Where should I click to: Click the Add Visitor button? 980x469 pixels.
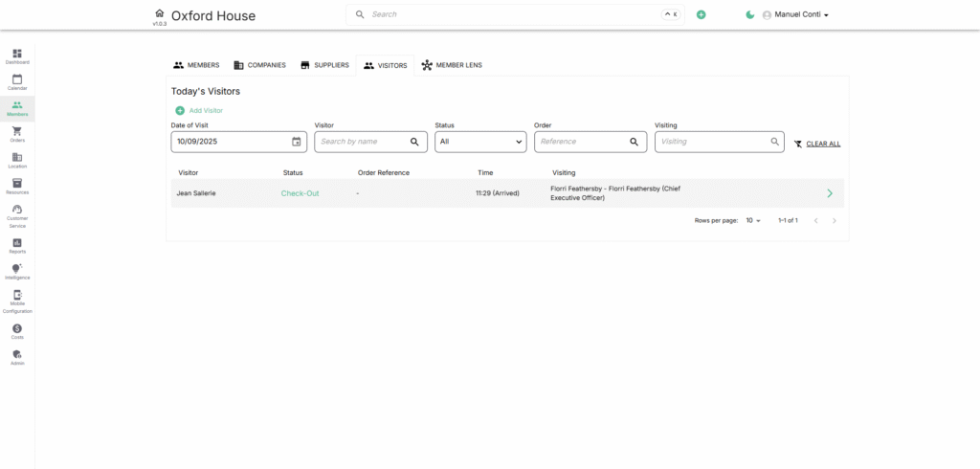click(x=199, y=111)
